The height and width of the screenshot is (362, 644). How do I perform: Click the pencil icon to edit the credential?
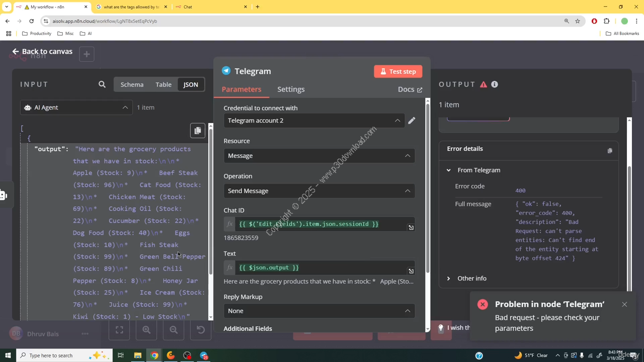click(412, 121)
